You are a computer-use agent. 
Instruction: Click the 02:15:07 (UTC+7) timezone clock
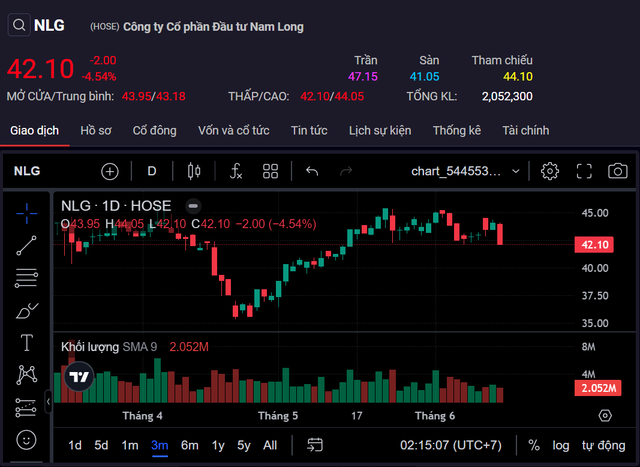(x=451, y=445)
